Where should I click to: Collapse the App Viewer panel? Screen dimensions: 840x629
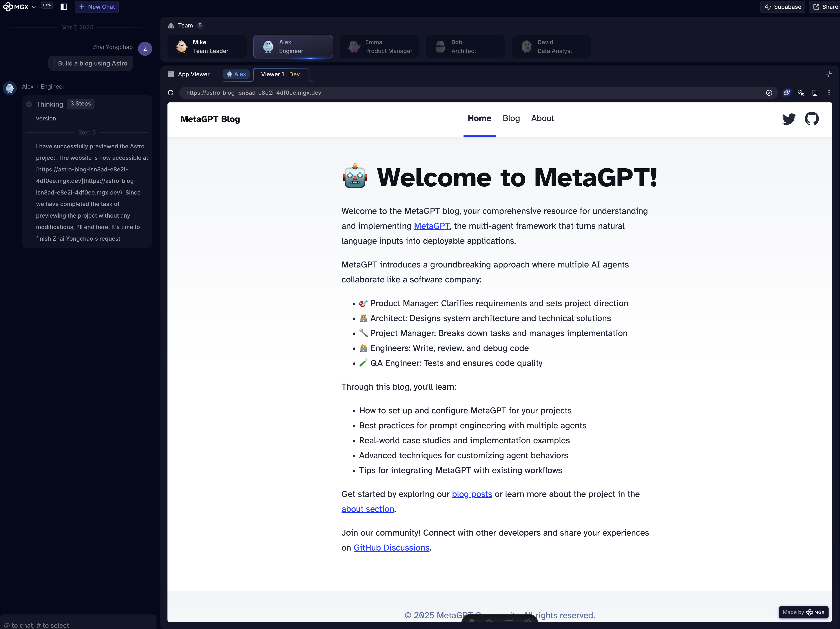point(829,75)
